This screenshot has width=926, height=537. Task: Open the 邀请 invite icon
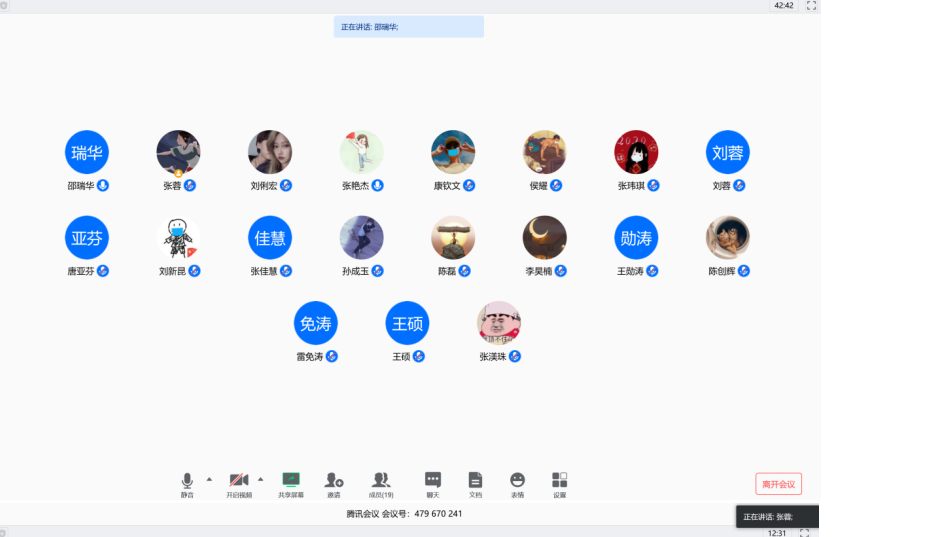point(334,481)
